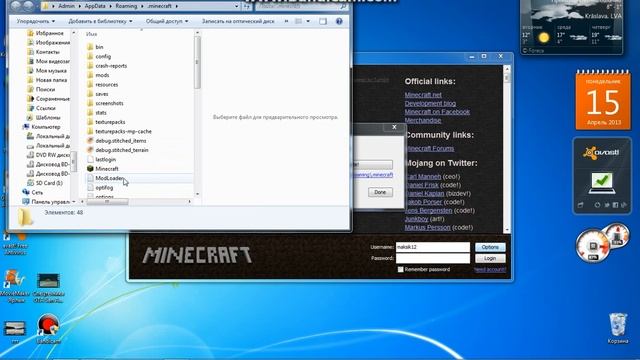Expand the address bar history dropdown
Image resolution: width=640 pixels, height=360 pixels.
pyautogui.click(x=236, y=6)
